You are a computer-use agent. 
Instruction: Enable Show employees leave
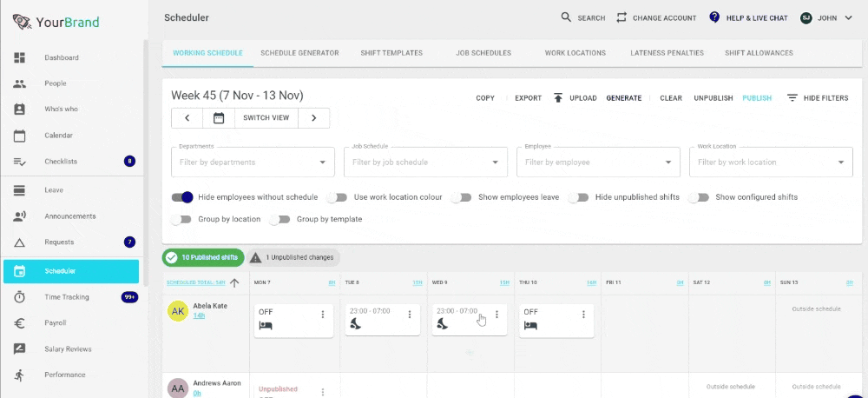(x=461, y=197)
